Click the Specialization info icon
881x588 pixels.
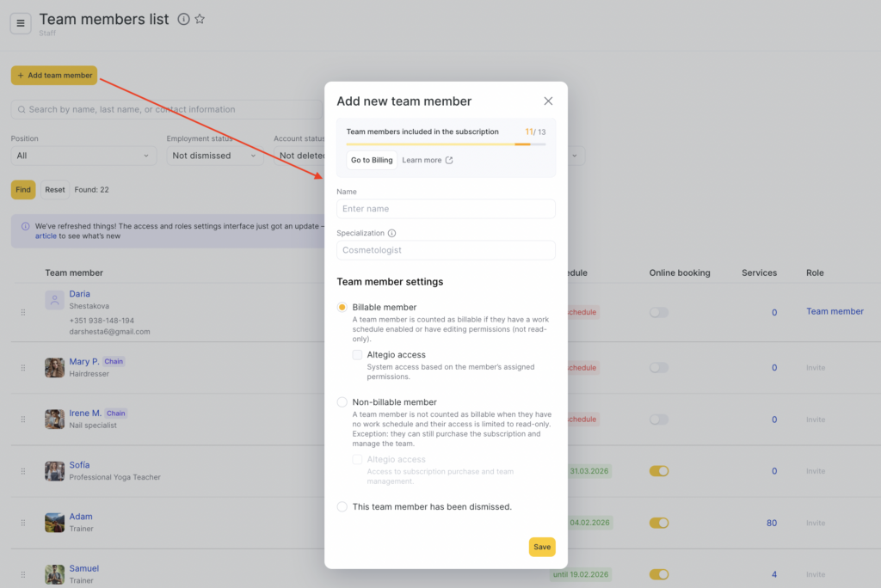coord(391,233)
